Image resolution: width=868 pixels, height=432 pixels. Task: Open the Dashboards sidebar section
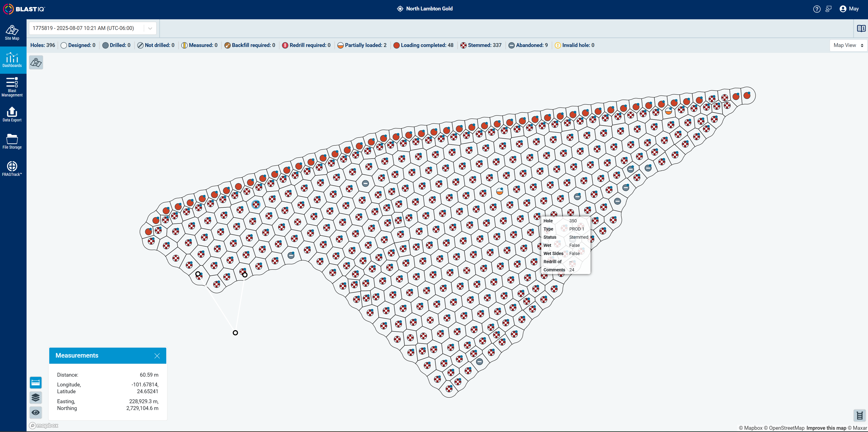pyautogui.click(x=12, y=60)
